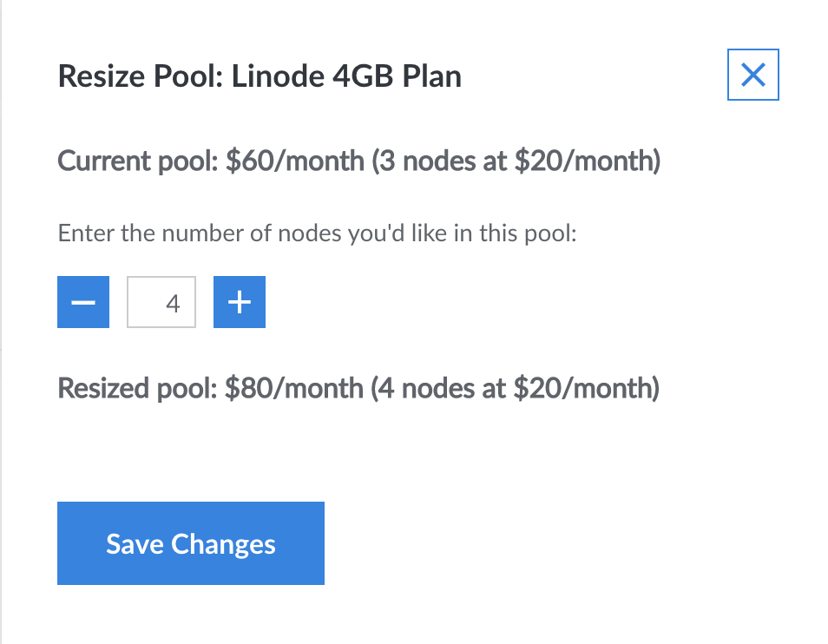Click the "Current pool:" label

pos(137,161)
